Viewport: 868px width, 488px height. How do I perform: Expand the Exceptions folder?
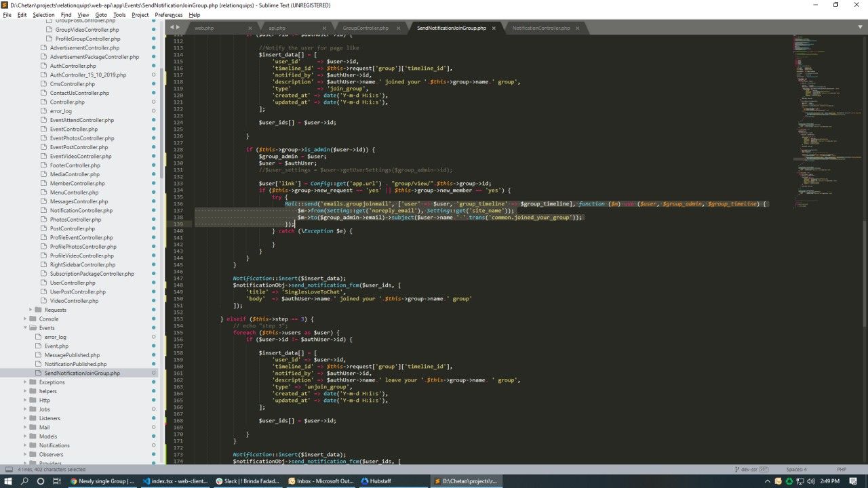pos(25,382)
